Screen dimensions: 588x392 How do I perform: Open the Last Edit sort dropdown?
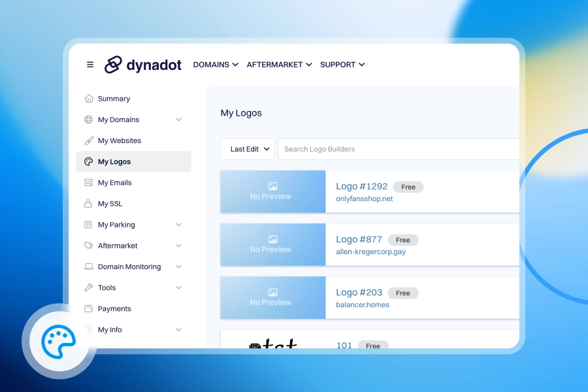(248, 149)
